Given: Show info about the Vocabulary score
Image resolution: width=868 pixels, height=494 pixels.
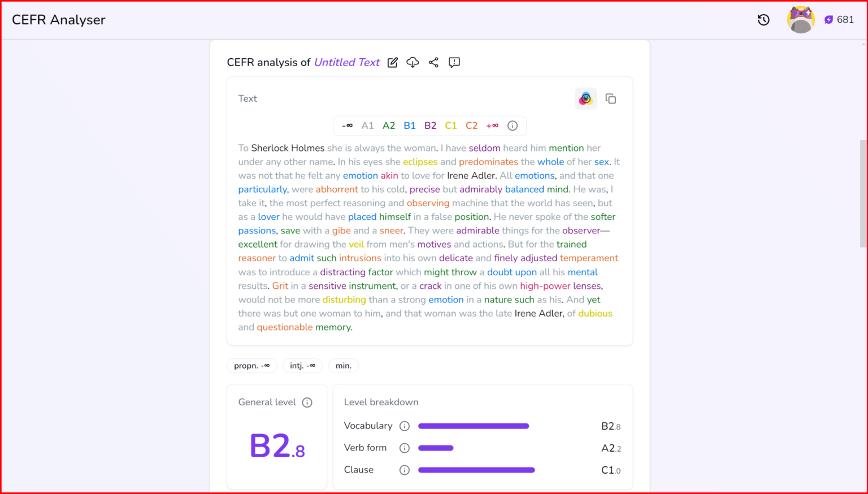Looking at the screenshot, I should tap(405, 426).
